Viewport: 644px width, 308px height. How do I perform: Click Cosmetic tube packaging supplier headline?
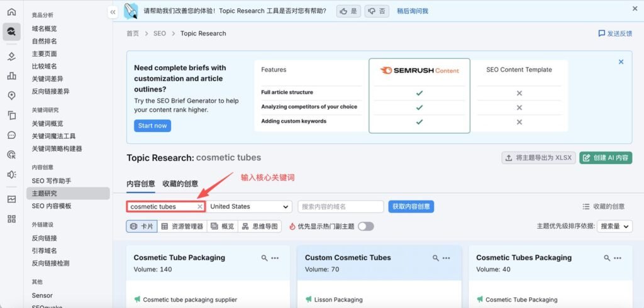click(190, 300)
